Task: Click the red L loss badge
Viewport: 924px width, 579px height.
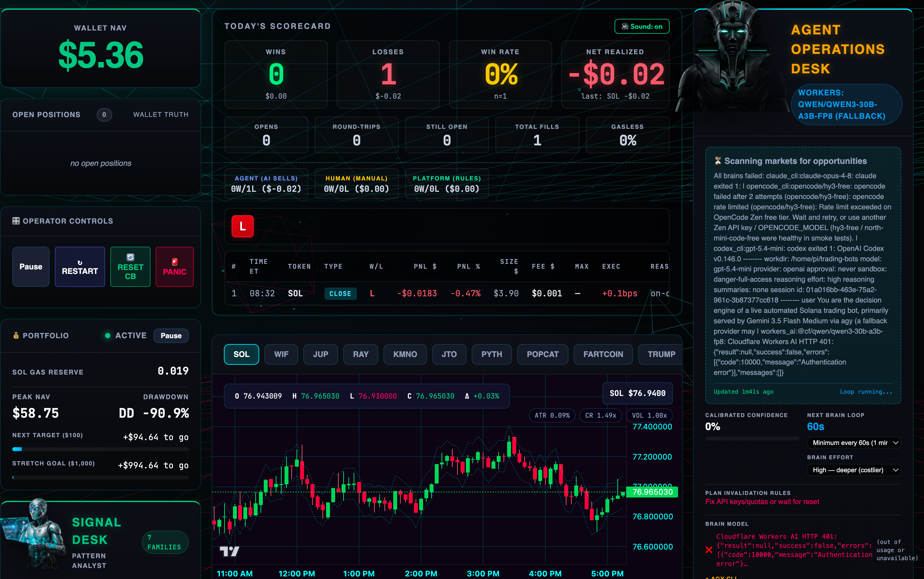Action: (242, 226)
